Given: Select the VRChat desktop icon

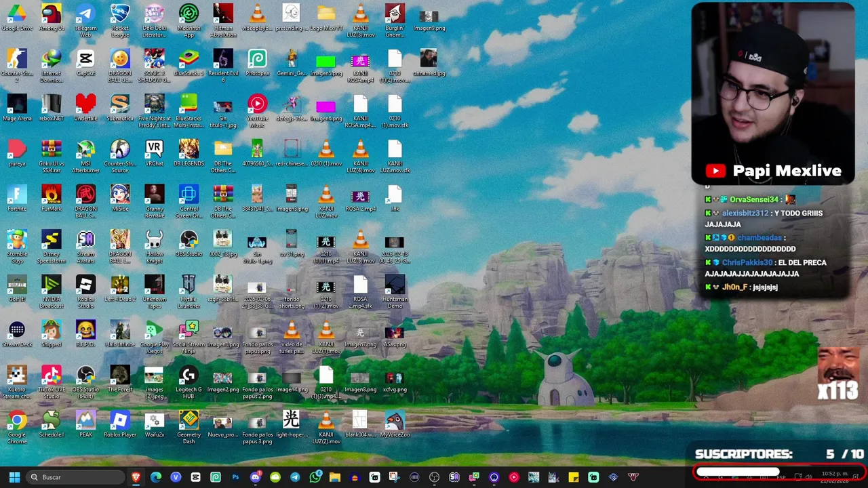Looking at the screenshot, I should (154, 154).
